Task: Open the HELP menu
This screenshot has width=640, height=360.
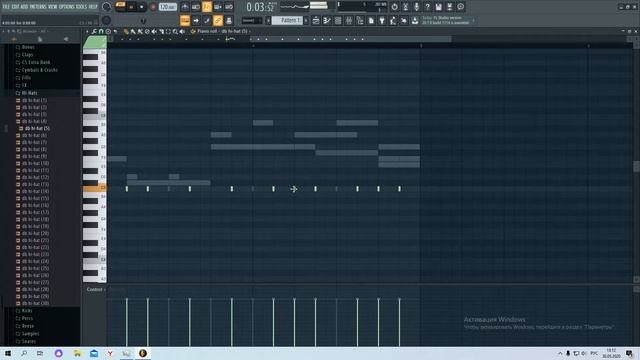Action: 93,7
